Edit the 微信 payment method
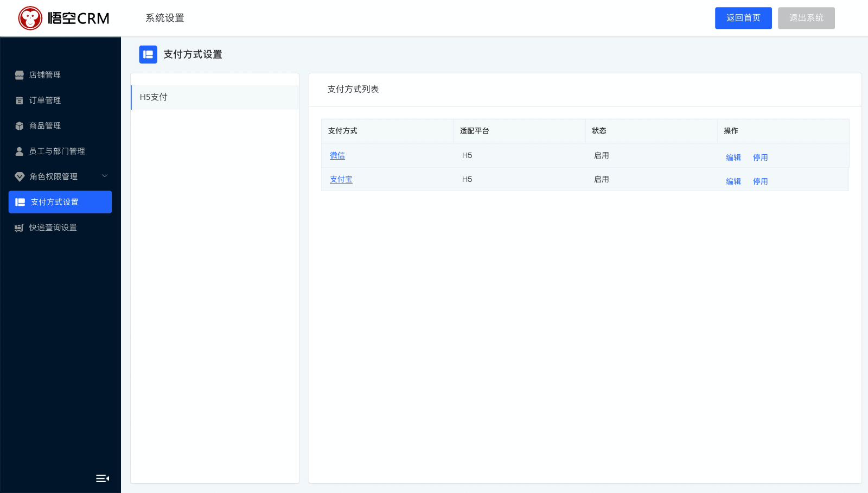 click(733, 157)
